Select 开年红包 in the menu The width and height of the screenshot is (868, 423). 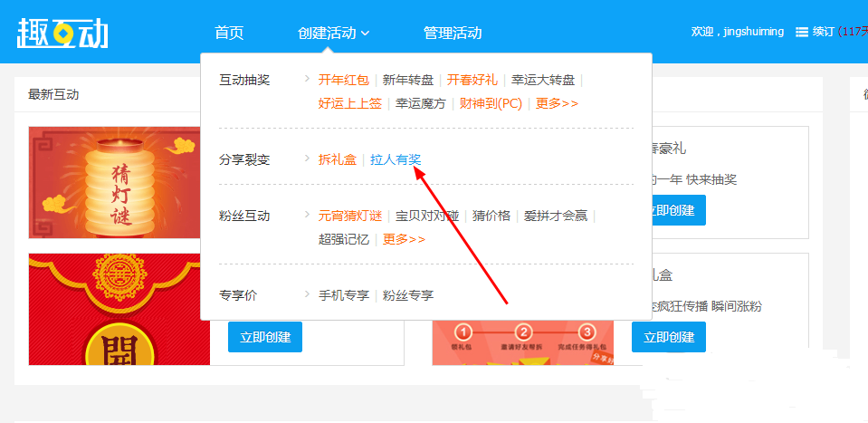click(x=343, y=80)
